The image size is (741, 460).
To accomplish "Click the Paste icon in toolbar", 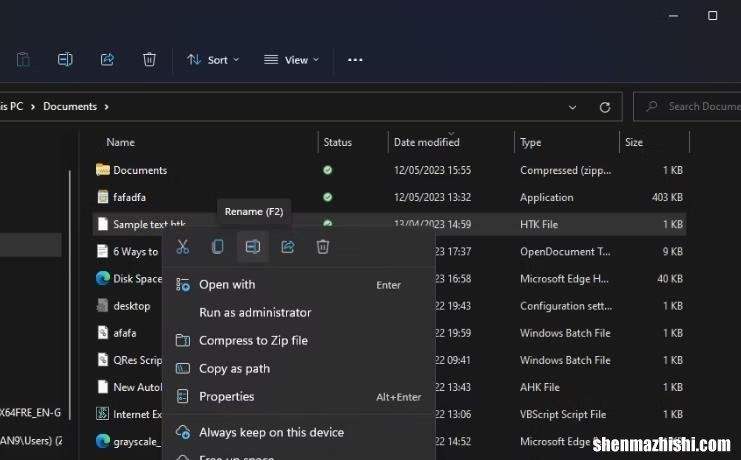I will tap(23, 60).
